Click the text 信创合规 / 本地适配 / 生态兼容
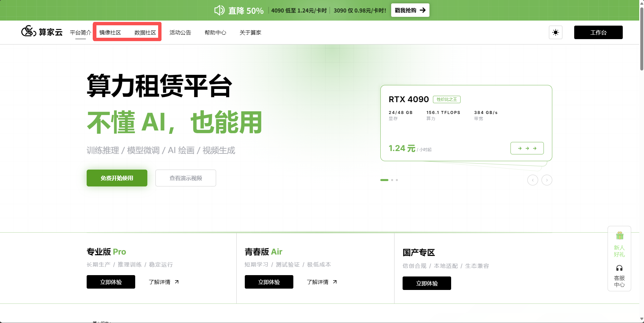This screenshot has width=644, height=323. [446, 266]
